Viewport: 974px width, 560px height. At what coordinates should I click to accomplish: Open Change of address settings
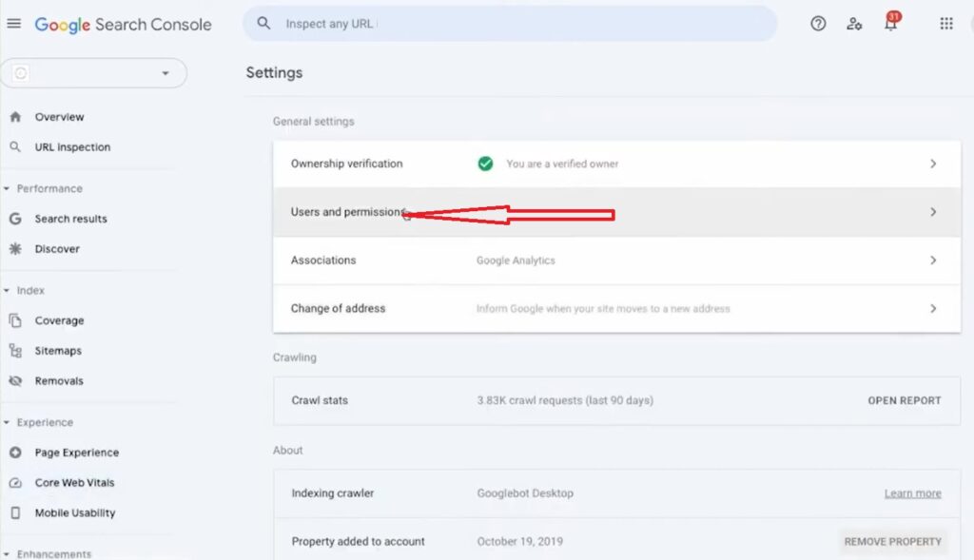point(616,309)
